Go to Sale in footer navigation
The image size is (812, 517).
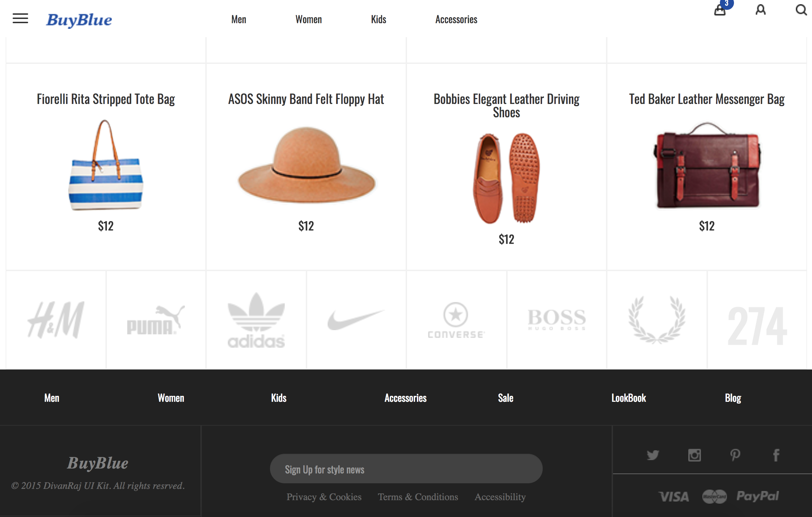(x=505, y=398)
